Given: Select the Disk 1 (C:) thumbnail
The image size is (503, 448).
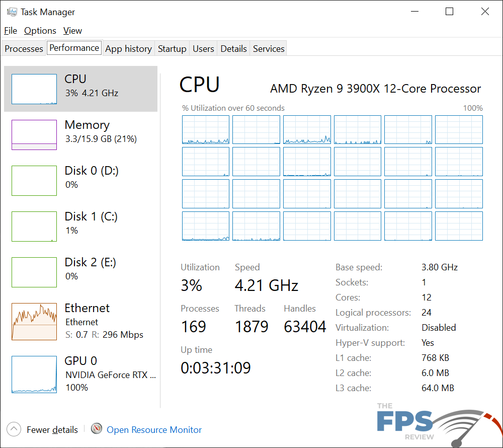Looking at the screenshot, I should click(x=34, y=226).
